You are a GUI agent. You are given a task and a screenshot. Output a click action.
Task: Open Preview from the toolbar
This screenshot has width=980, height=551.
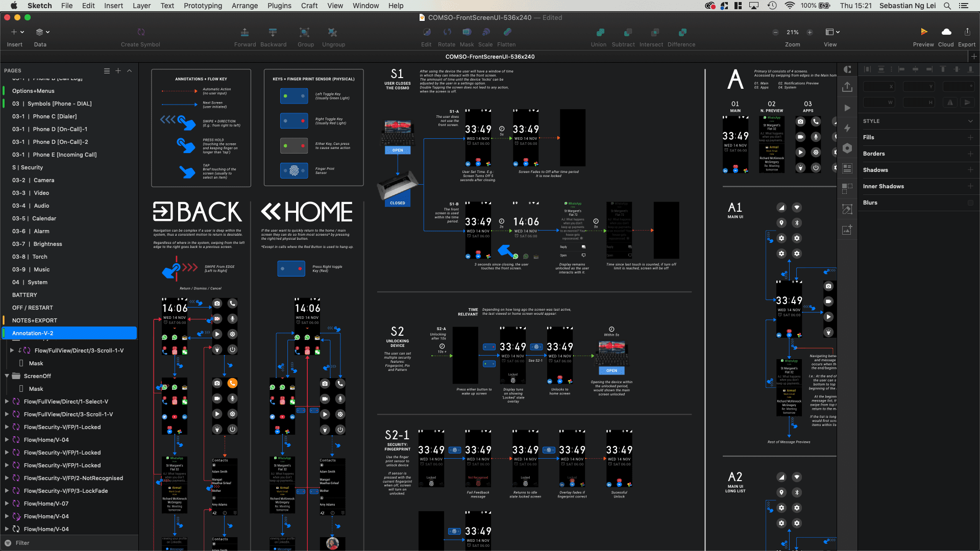click(x=923, y=32)
